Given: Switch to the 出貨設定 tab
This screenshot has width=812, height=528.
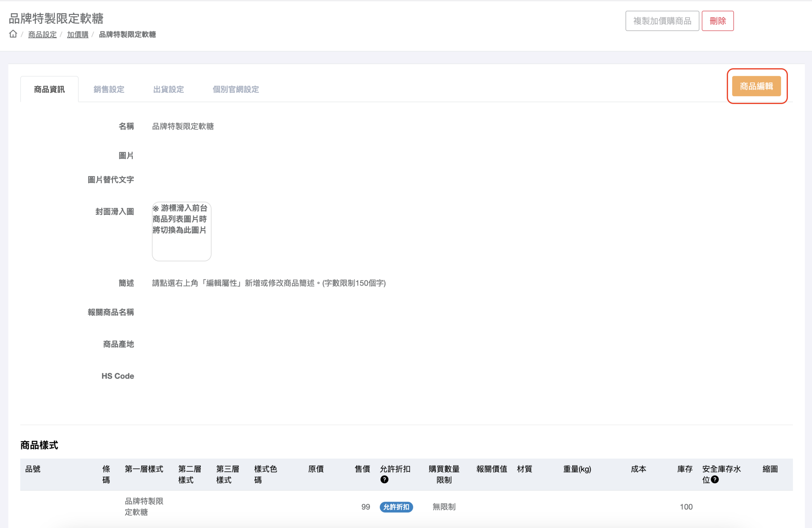Looking at the screenshot, I should click(168, 89).
